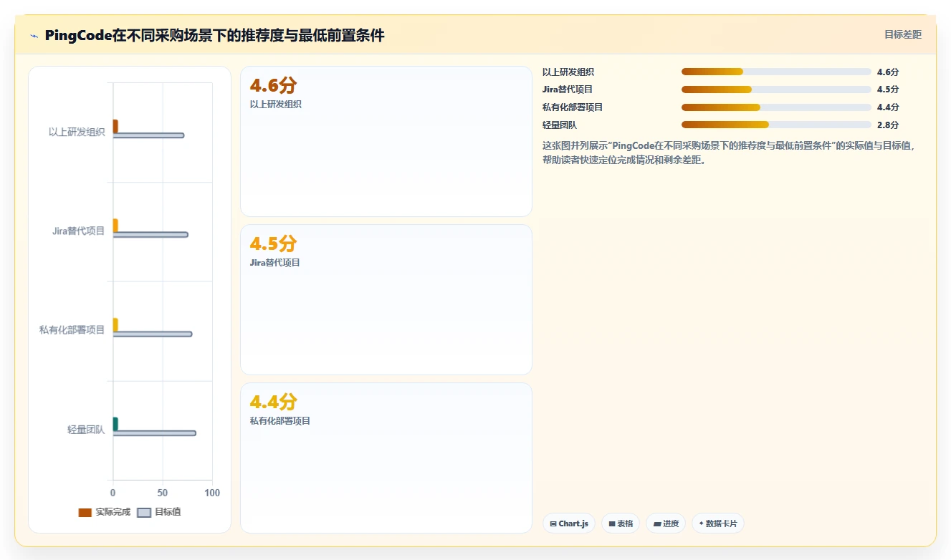This screenshot has width=951, height=560.
Task: Select the 进度 tag chip
Action: point(666,523)
